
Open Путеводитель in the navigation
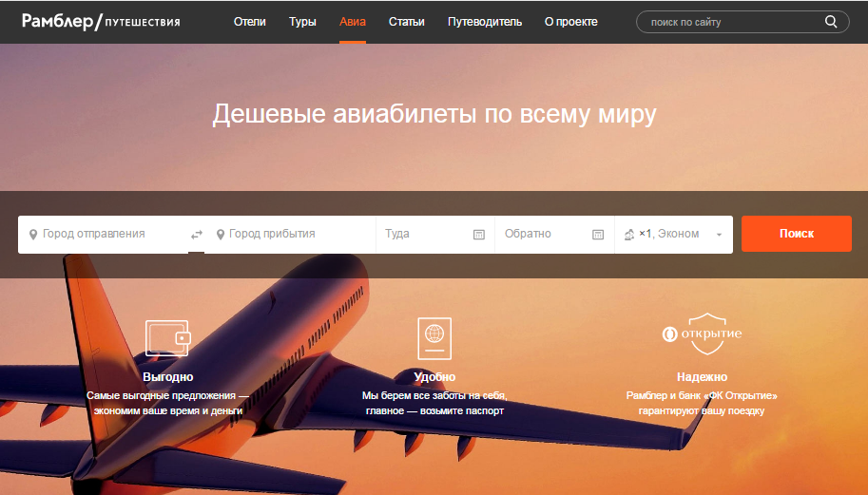click(485, 22)
